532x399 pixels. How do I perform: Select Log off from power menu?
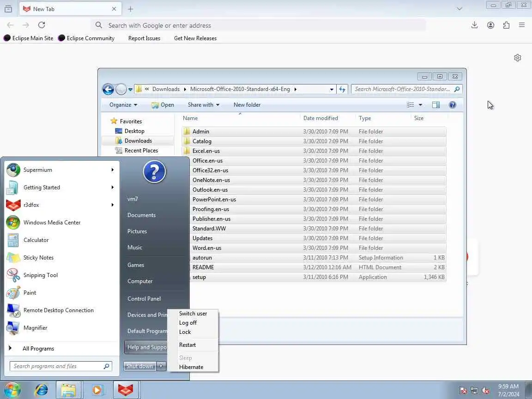click(x=193, y=323)
